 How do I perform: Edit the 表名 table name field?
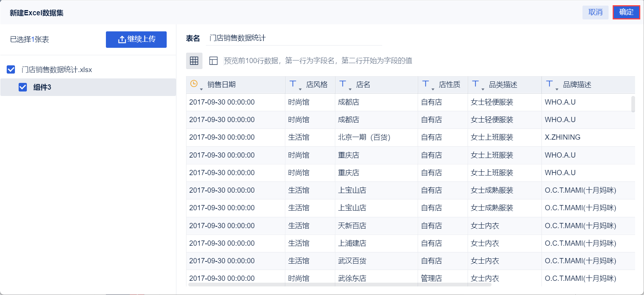[x=295, y=38]
